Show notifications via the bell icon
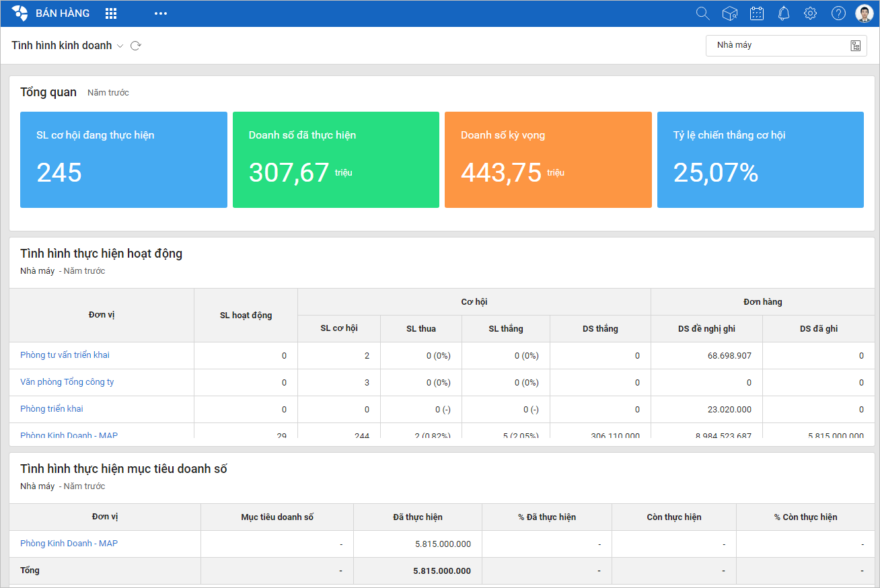Screen dimensions: 880x588 784,13
